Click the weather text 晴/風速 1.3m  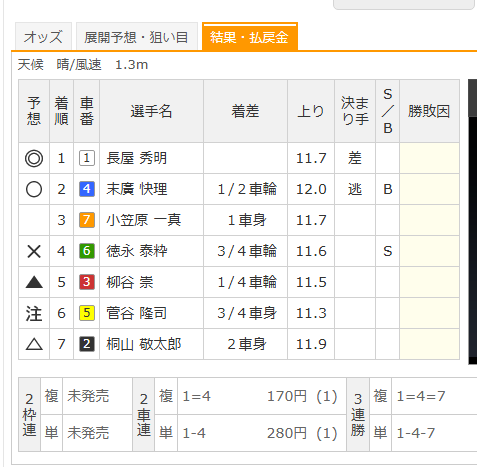(102, 64)
